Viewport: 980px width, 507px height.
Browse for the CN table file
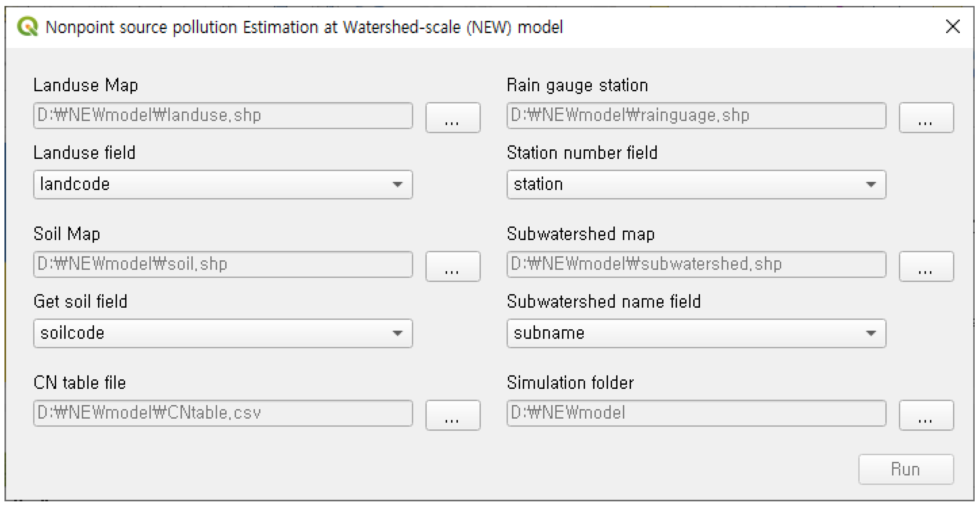[x=452, y=415]
